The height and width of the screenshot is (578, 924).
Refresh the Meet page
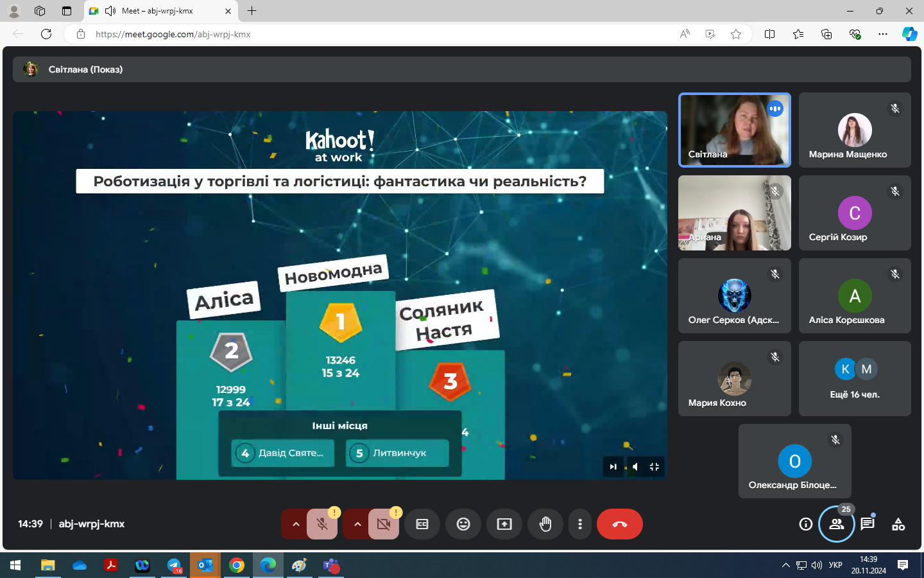pos(46,34)
